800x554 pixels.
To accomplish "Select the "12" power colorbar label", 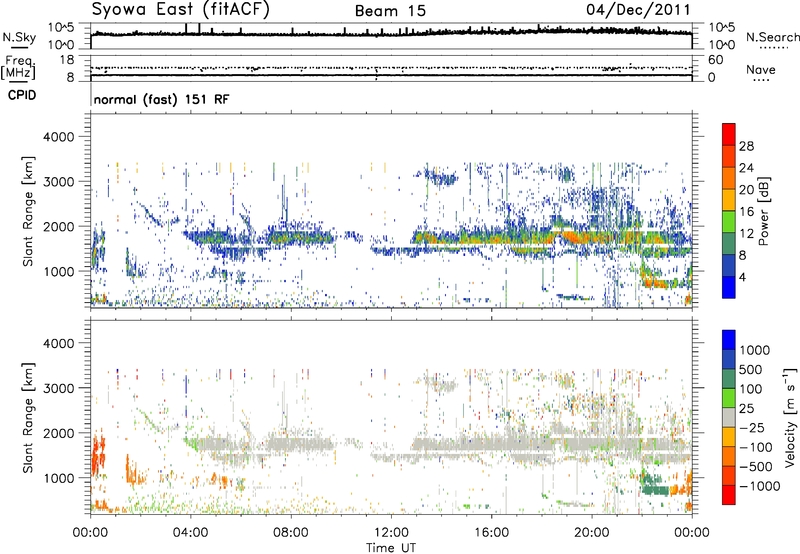I will tap(746, 234).
